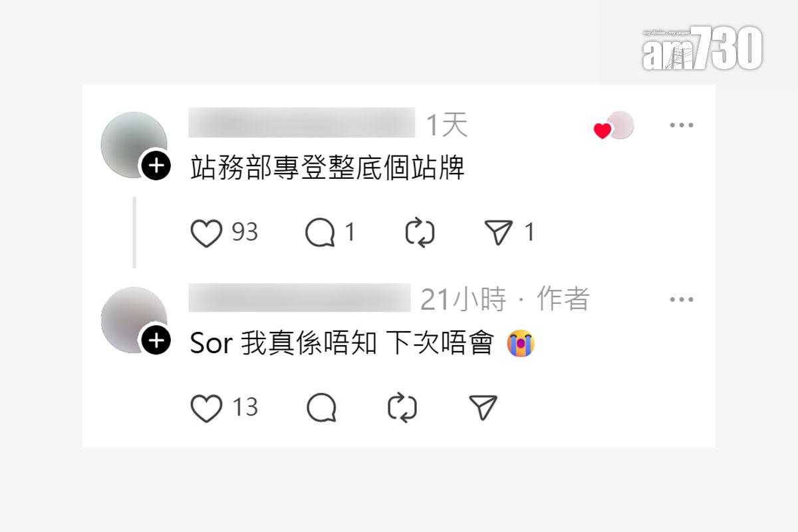
Task: Open the author's profile picture
Action: (x=134, y=321)
